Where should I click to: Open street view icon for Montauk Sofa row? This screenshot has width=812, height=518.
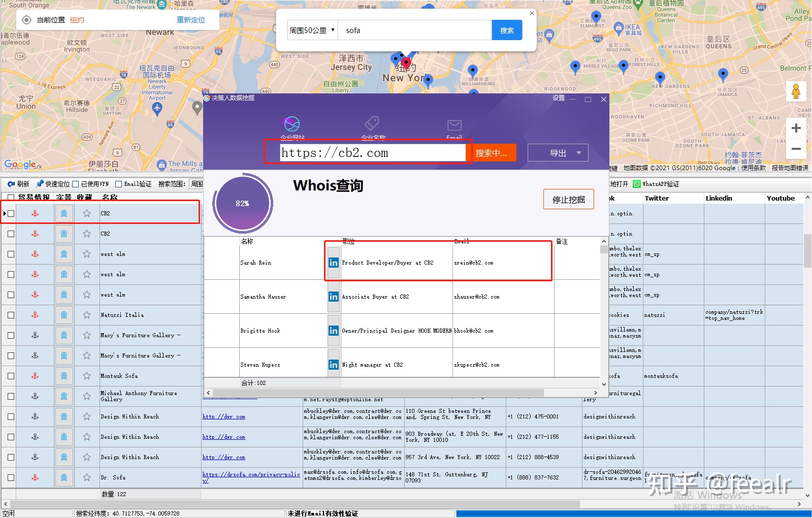pyautogui.click(x=64, y=376)
